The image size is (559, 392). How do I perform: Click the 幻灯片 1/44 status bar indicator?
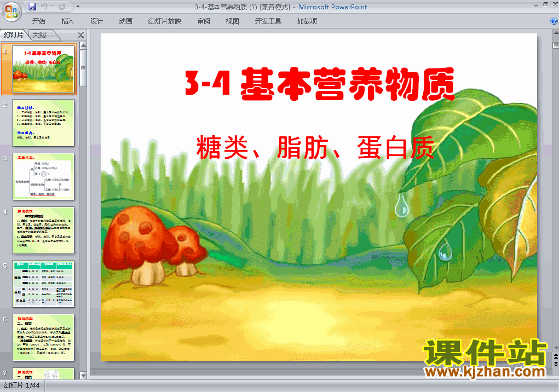point(22,385)
